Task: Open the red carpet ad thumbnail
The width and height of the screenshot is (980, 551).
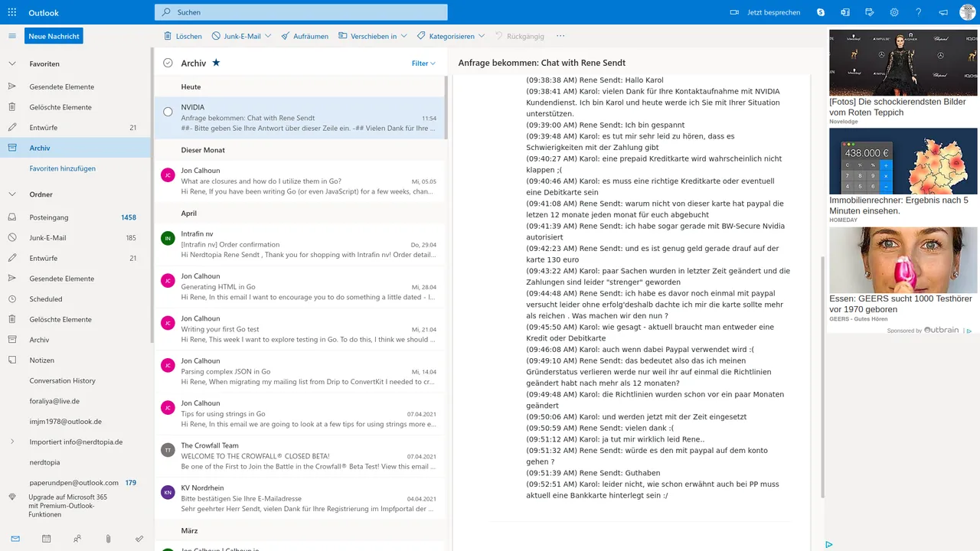Action: pos(903,63)
